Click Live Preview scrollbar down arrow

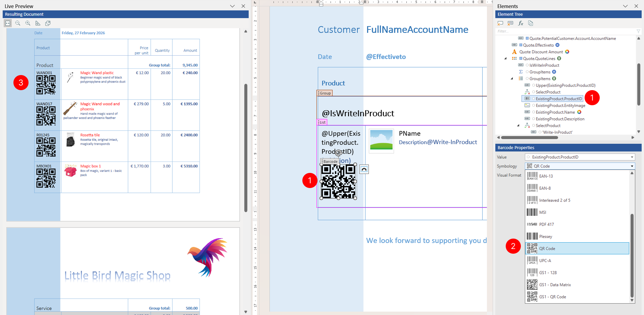[246, 312]
